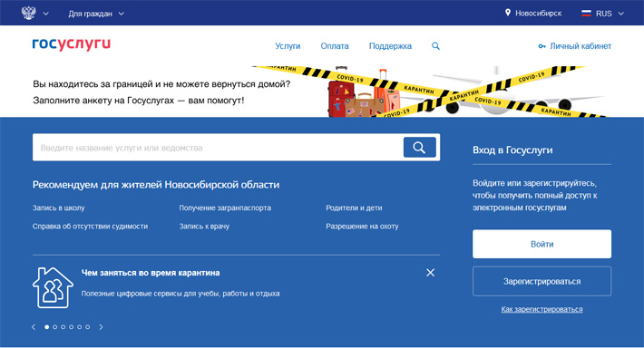Expand the Для граждан dropdown
Image resolution: width=644 pixels, height=348 pixels.
96,14
